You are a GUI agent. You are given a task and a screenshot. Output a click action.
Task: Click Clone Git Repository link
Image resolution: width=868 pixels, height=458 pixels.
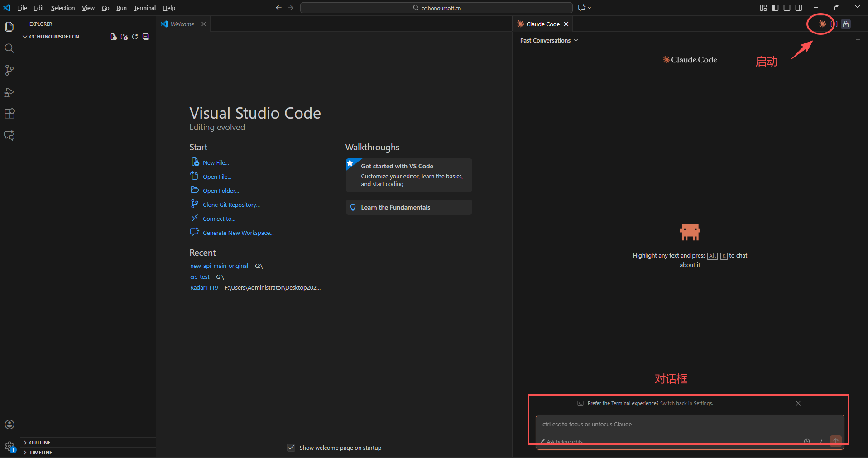coord(231,204)
